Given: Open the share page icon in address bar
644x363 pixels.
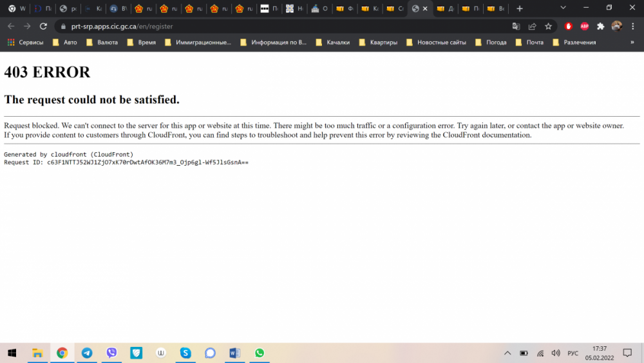Looking at the screenshot, I should (532, 26).
